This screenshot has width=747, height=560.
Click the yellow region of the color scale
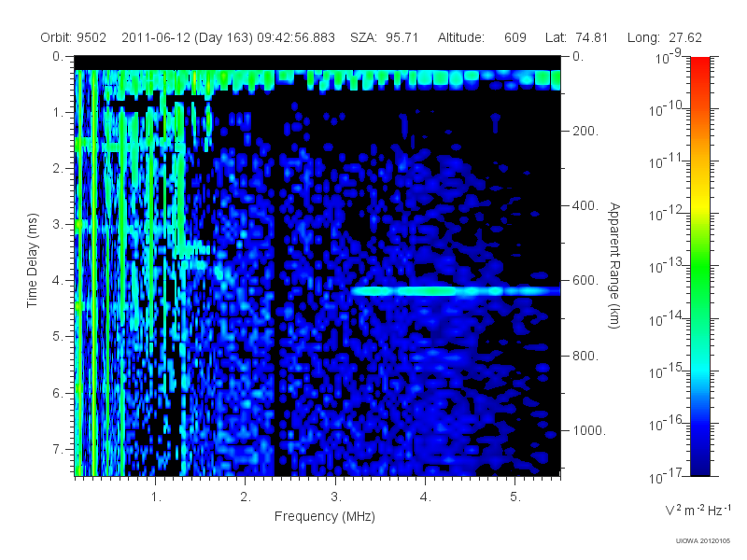click(x=699, y=203)
